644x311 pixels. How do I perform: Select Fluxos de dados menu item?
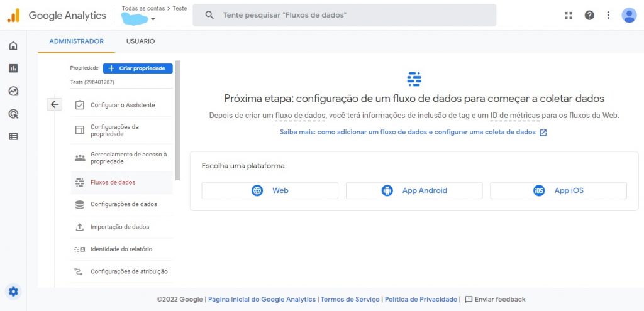coord(121,183)
